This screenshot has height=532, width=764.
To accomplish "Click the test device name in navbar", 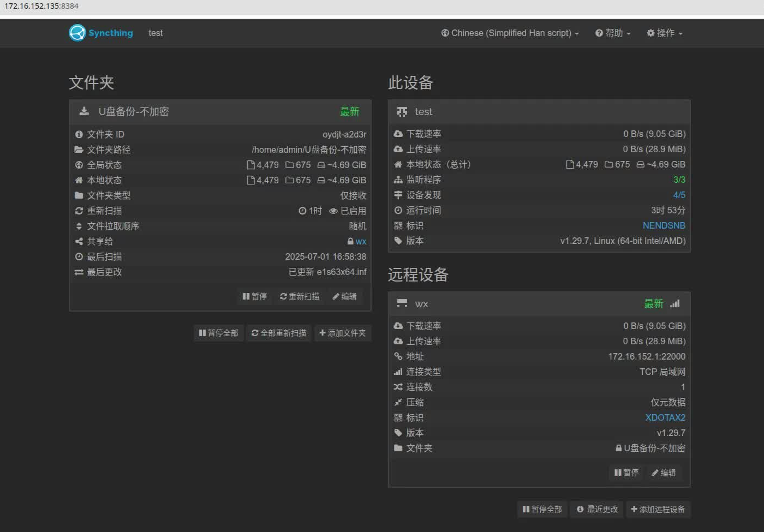I will coord(156,33).
